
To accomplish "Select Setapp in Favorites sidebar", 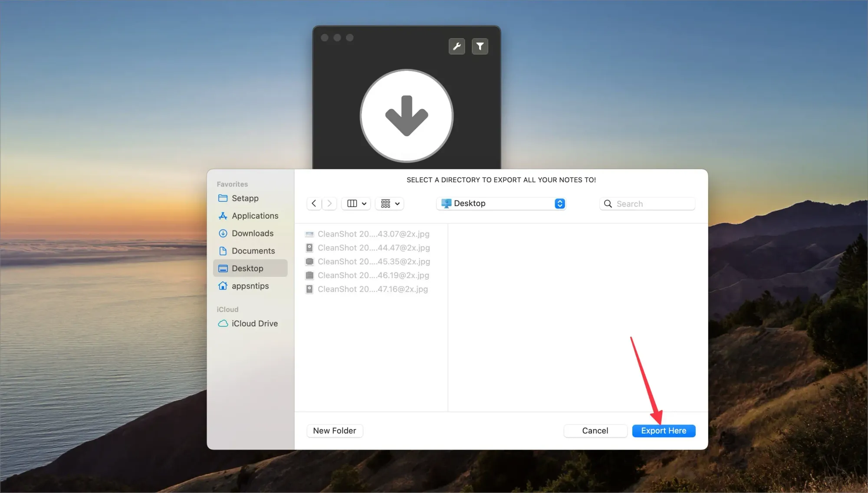I will pos(245,198).
